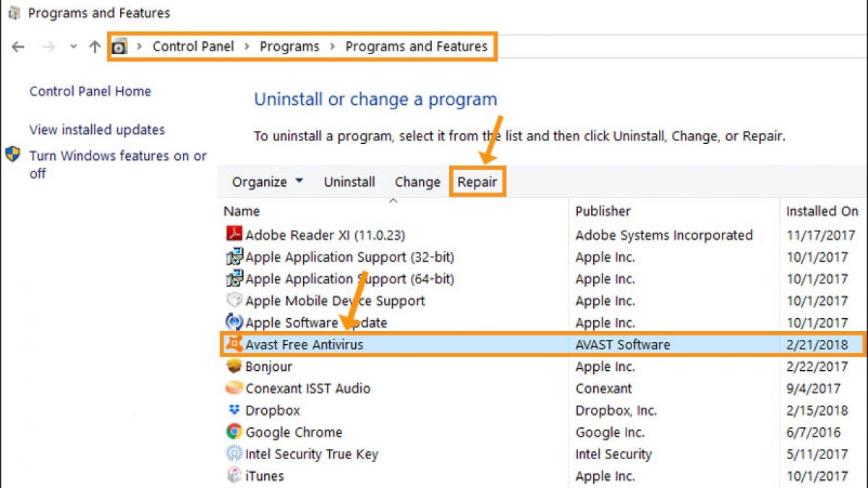Click the Intel Security True Key icon
This screenshot has height=488, width=868.
tap(234, 454)
